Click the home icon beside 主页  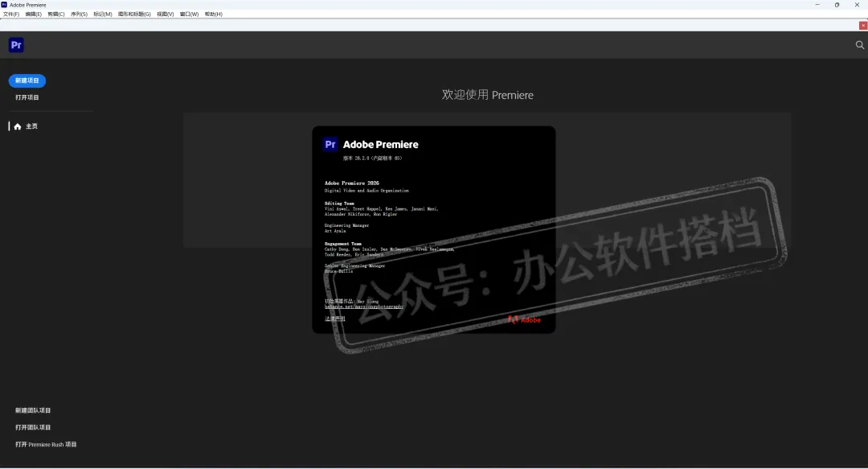pyautogui.click(x=18, y=126)
